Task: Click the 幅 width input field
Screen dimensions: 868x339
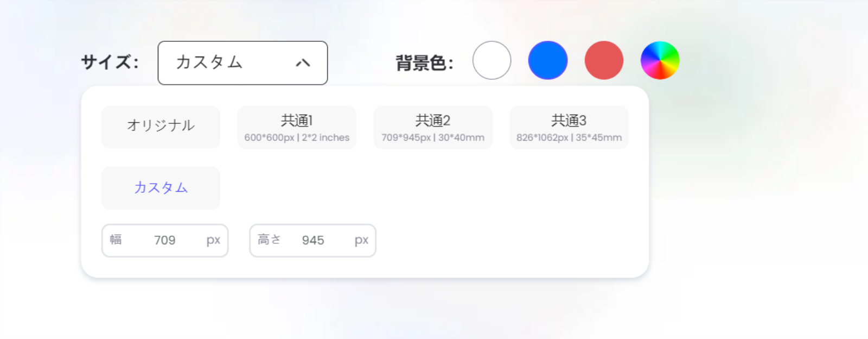Action: [x=165, y=240]
